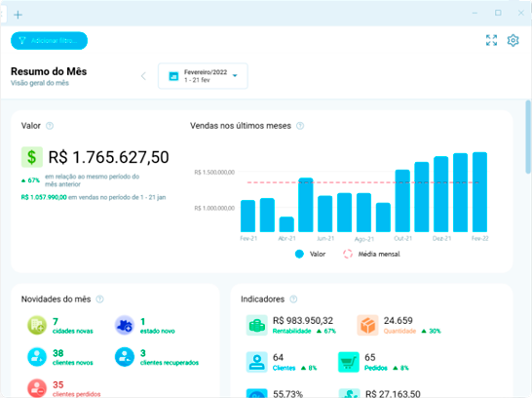Select the 64 Clientes indicator value
Viewport: 532px width, 398px height.
coord(279,357)
